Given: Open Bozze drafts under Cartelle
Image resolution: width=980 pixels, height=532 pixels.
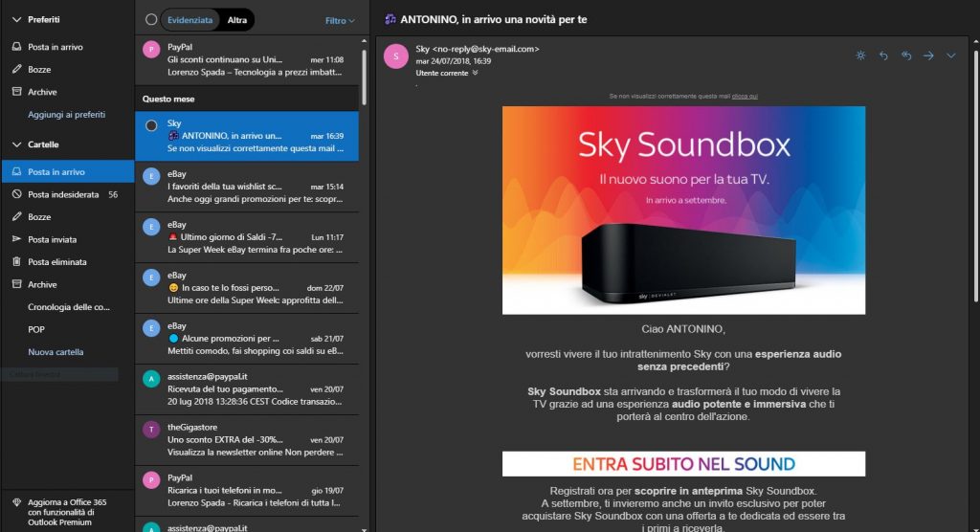Looking at the screenshot, I should 39,217.
